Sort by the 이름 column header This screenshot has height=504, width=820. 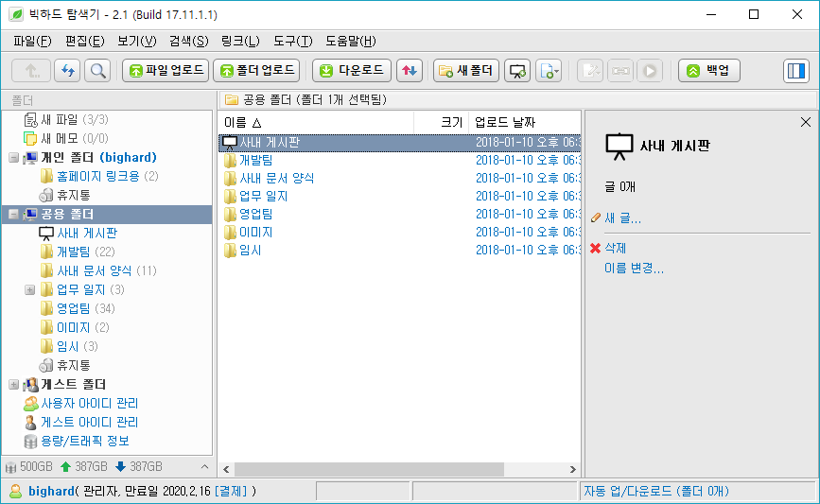tap(316, 122)
